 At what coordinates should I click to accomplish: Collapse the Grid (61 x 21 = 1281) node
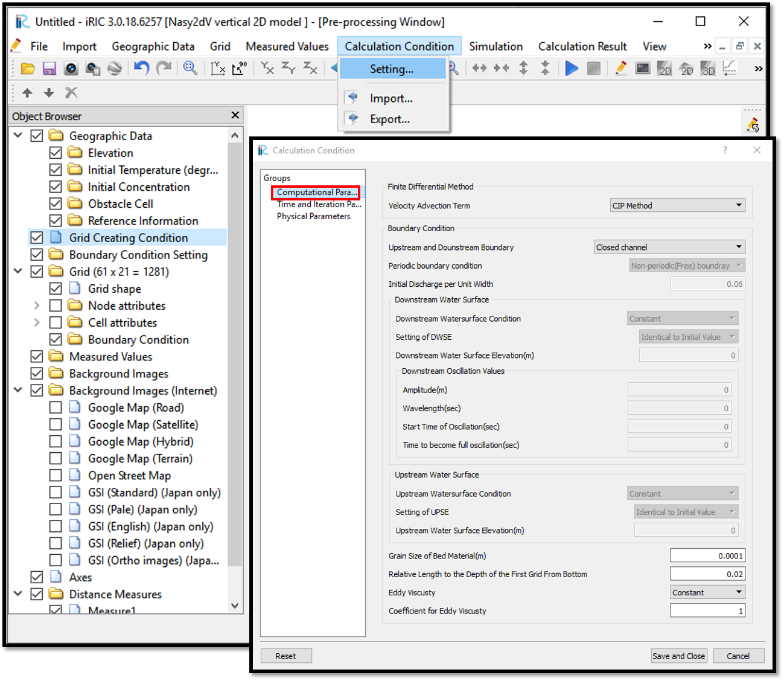tap(18, 271)
